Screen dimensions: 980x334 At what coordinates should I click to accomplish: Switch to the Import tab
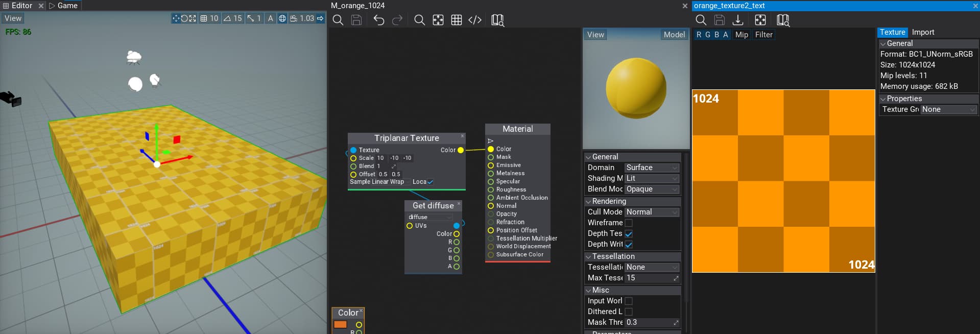click(x=923, y=32)
